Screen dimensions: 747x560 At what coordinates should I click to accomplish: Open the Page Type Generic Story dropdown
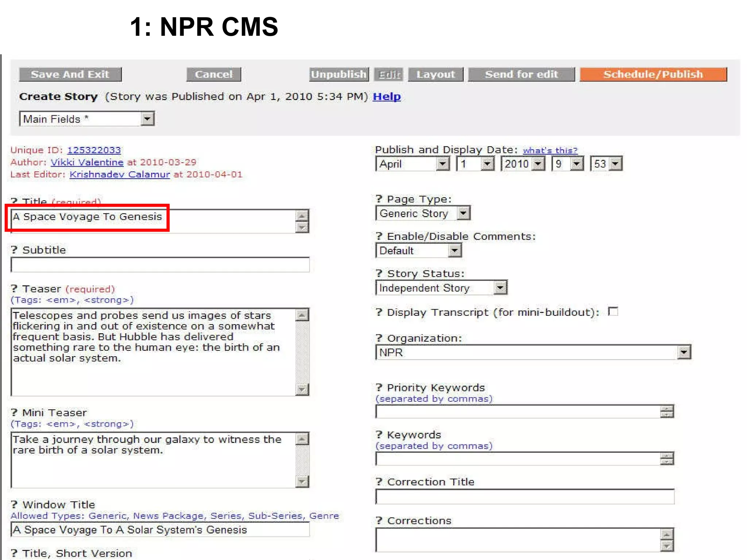point(423,213)
